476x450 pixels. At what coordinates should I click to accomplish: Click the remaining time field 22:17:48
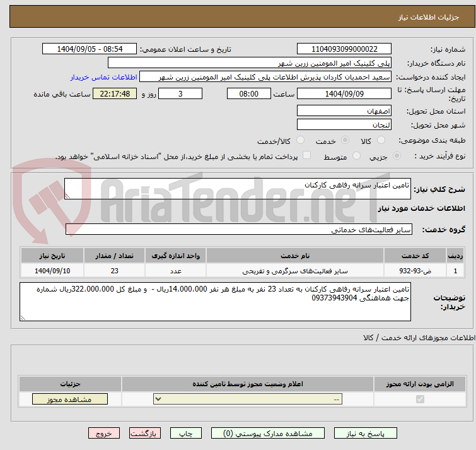(115, 93)
